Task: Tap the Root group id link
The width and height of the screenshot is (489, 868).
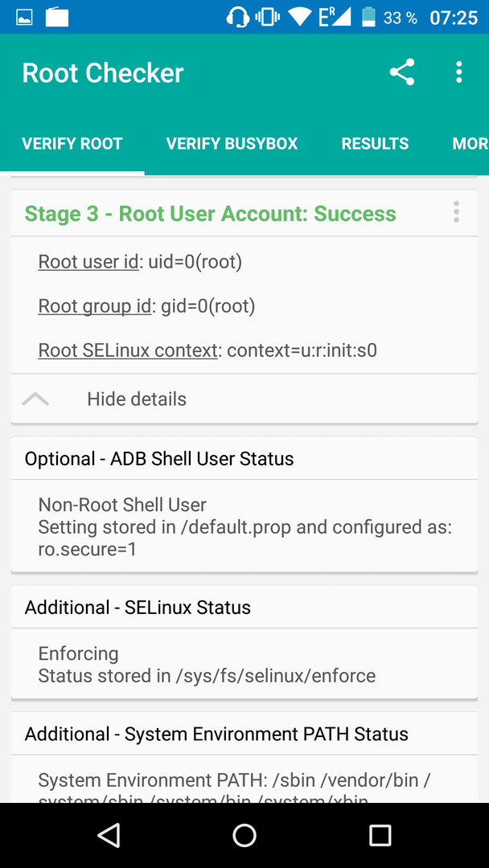Action: (94, 306)
